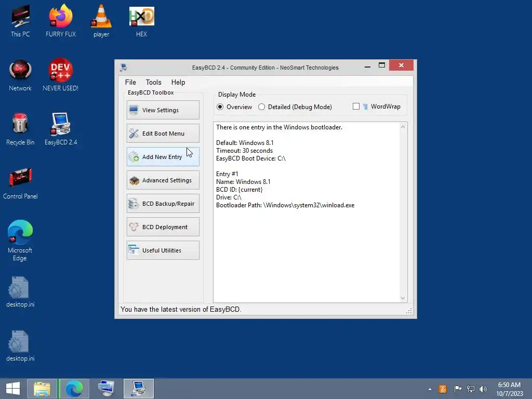Click the EasyBCD taskbar button
This screenshot has height=399, width=532.
(x=139, y=389)
